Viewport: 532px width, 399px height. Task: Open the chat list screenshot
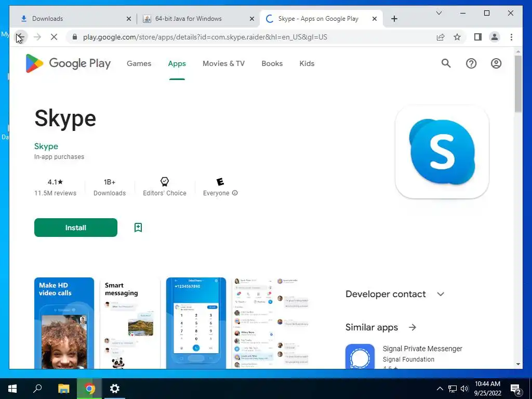(x=270, y=323)
